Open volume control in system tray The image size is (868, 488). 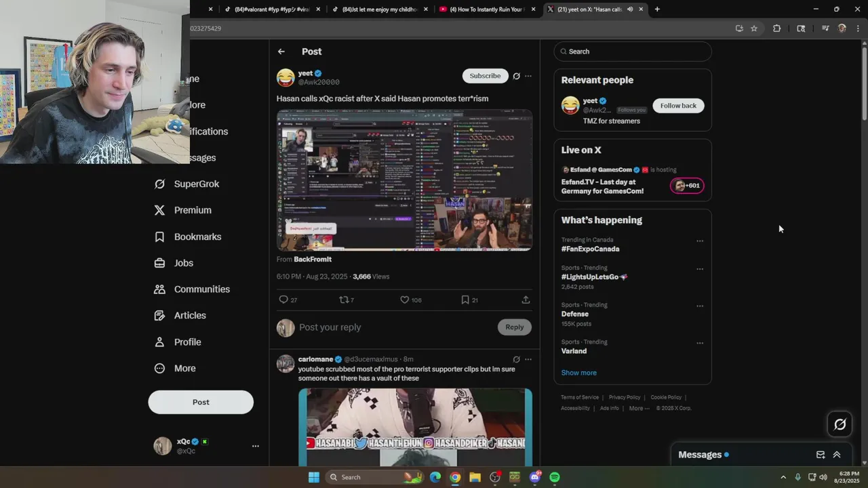823,477
